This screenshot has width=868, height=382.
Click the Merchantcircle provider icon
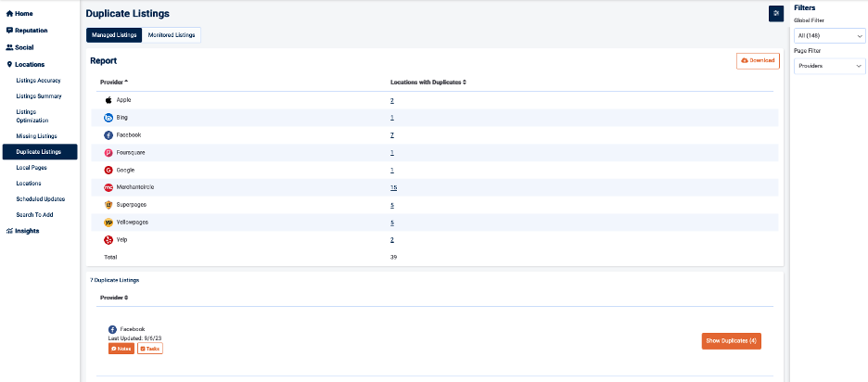[108, 187]
